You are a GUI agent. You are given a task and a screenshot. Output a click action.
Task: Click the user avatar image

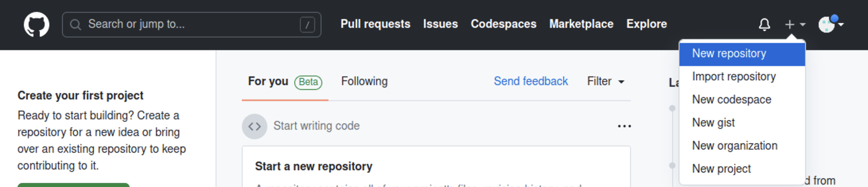[x=826, y=25]
